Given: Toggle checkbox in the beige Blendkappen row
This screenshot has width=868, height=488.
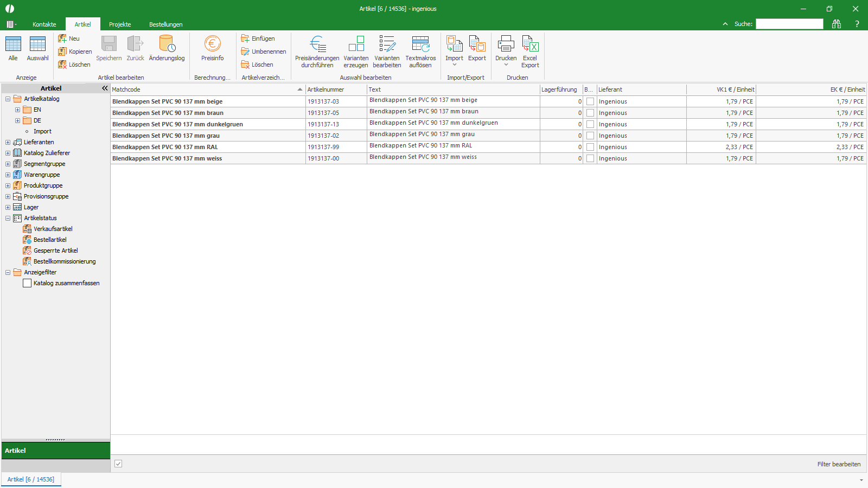Looking at the screenshot, I should pos(590,101).
